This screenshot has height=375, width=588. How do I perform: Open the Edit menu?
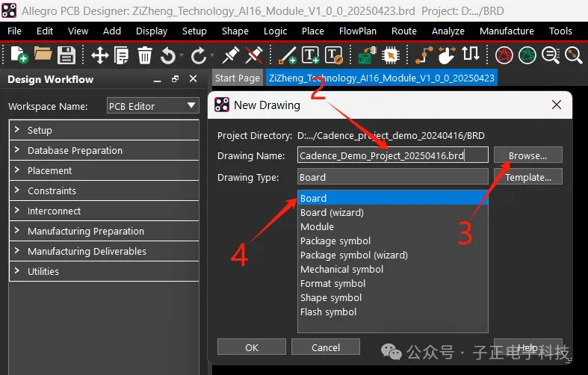click(45, 31)
